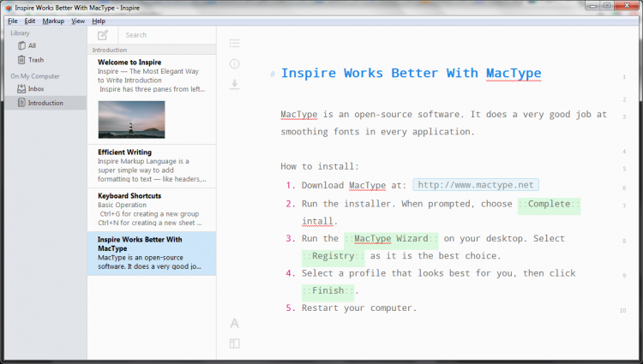The width and height of the screenshot is (643, 364).
Task: Click the On My Computer section label
Action: [35, 76]
